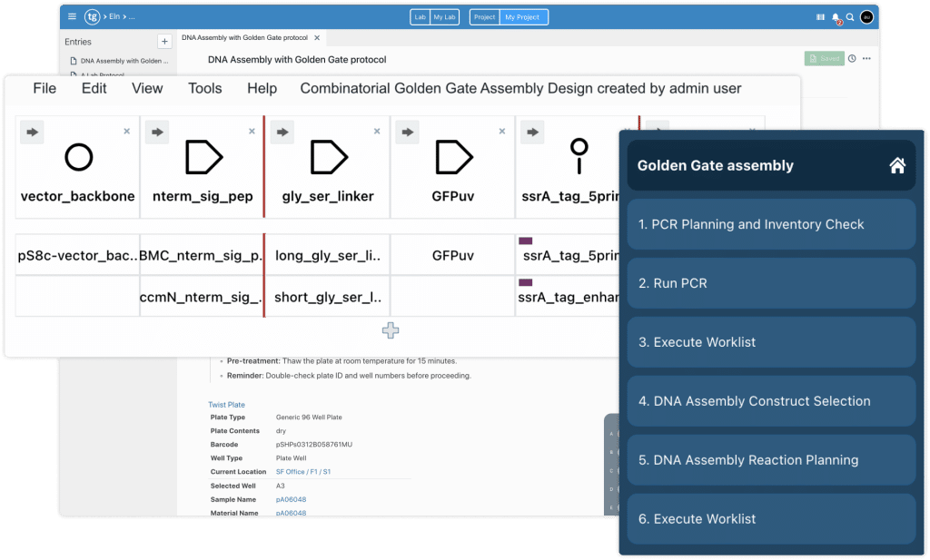Screen dimensions: 930x560
Task: Toggle to the Lab view
Action: pyautogui.click(x=420, y=16)
